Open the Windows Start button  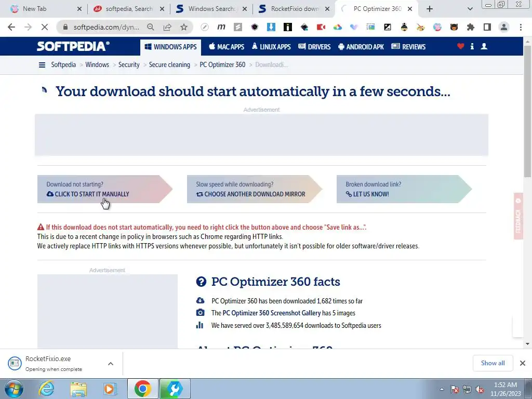14,389
